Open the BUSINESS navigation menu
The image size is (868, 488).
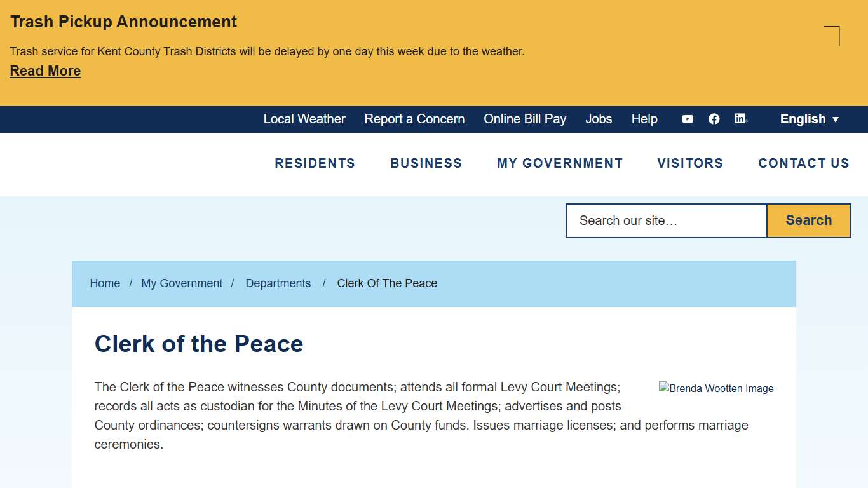[x=426, y=163]
